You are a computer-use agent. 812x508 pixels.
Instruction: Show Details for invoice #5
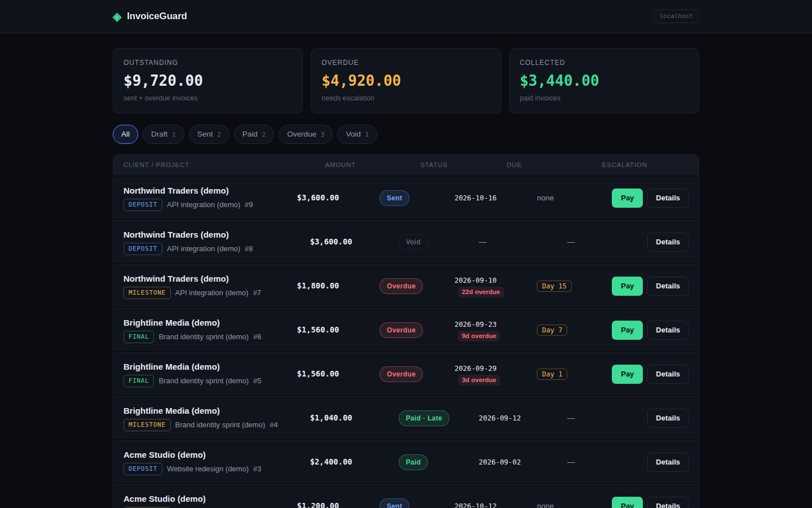click(668, 374)
